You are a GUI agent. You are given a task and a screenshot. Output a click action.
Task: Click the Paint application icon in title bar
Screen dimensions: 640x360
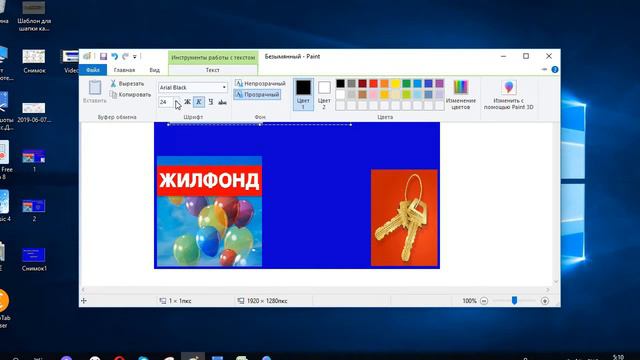87,56
